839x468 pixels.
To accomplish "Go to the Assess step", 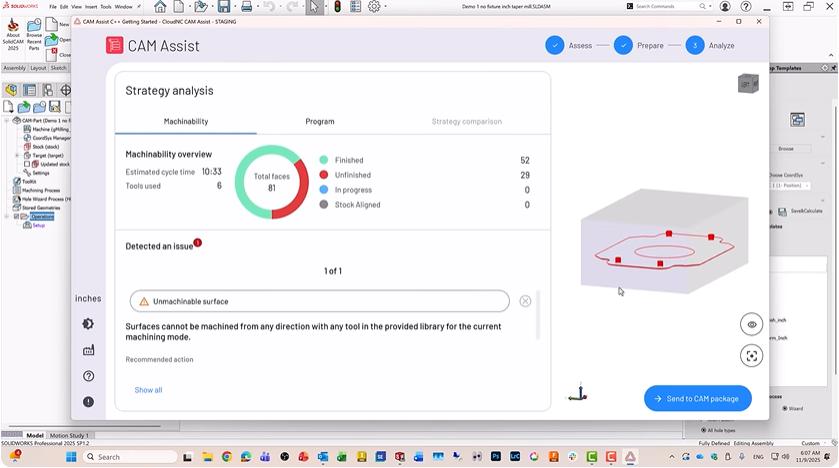I will pos(569,45).
